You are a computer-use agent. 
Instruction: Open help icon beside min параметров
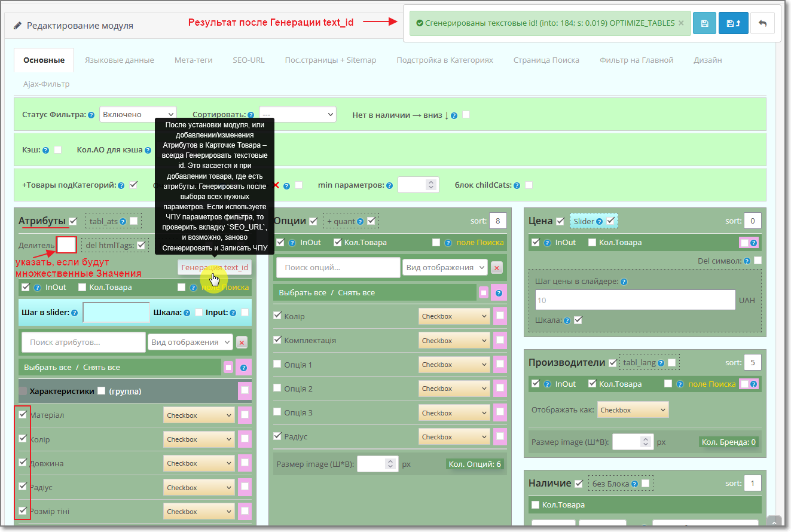(x=389, y=186)
